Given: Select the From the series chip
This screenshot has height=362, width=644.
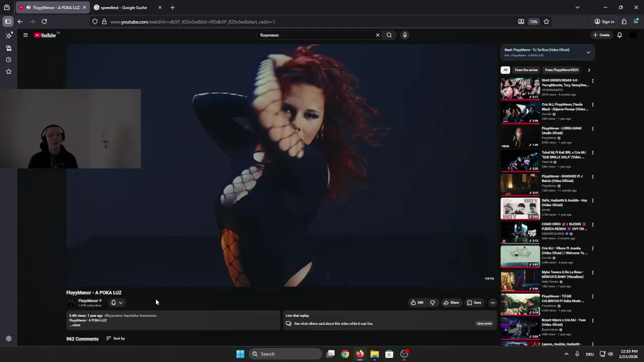Looking at the screenshot, I should coord(526,70).
